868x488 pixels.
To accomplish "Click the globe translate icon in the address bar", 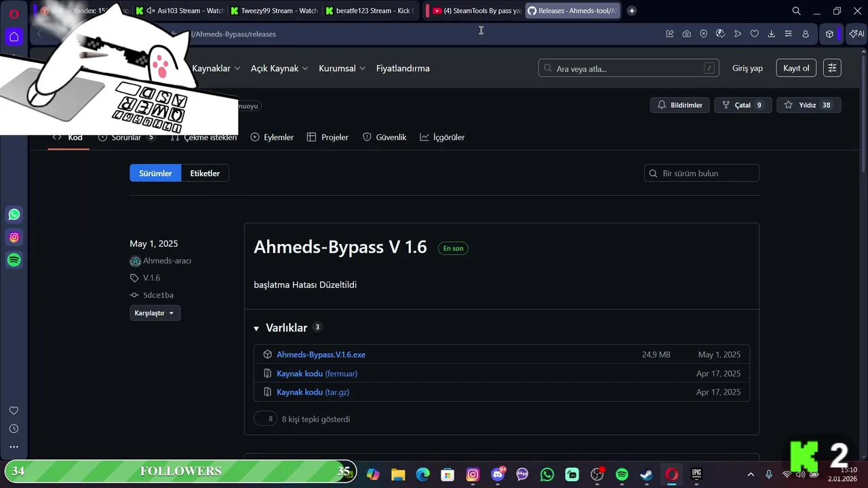I will pos(720,34).
